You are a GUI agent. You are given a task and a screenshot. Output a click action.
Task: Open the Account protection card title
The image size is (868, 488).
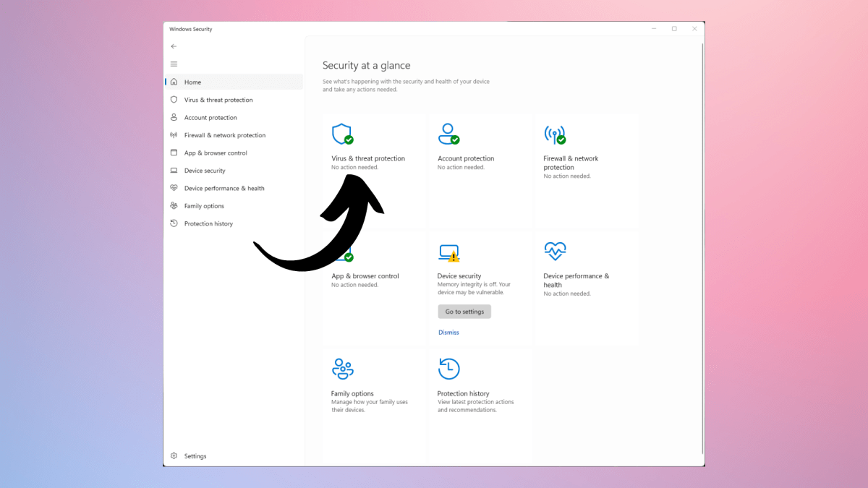point(466,158)
